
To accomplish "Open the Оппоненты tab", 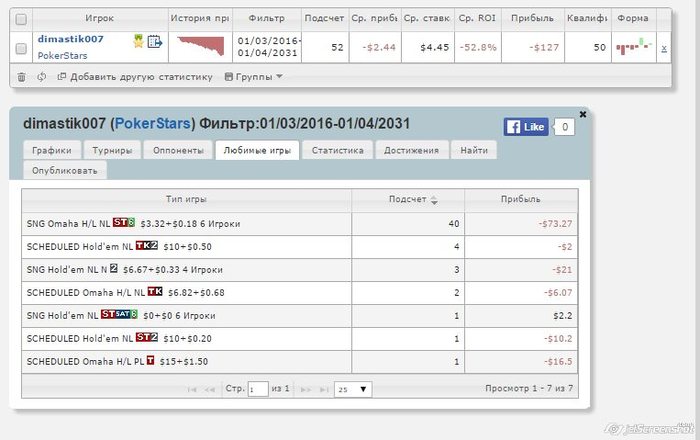I will [178, 150].
